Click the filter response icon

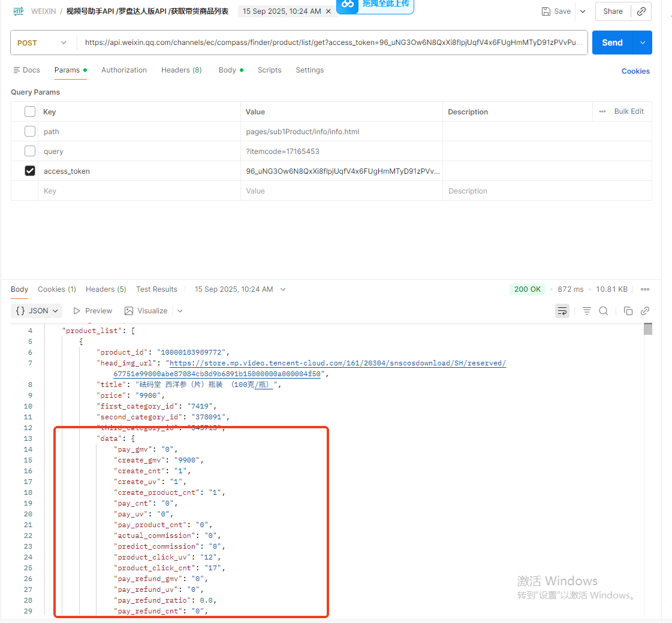(x=587, y=311)
